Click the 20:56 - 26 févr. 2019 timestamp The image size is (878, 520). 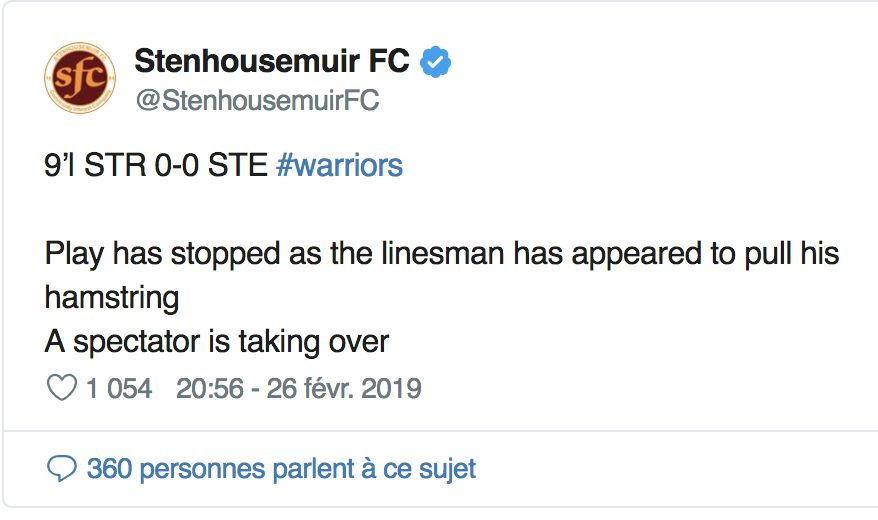point(298,388)
